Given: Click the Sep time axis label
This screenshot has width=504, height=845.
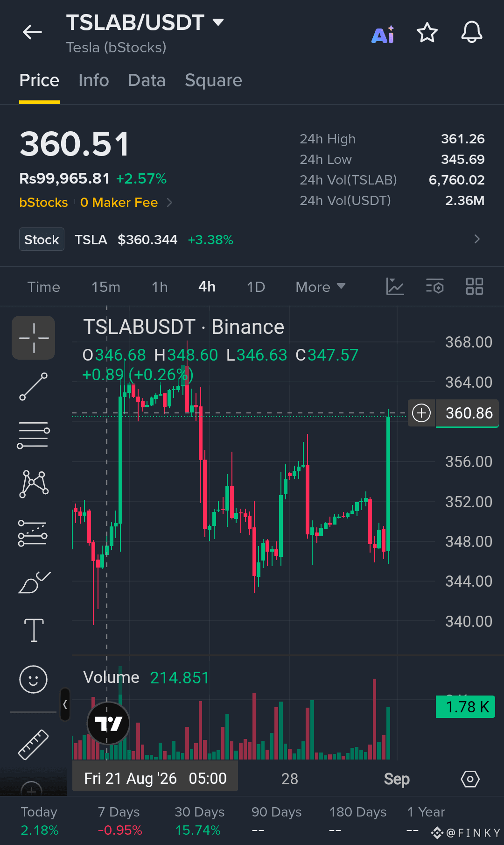Looking at the screenshot, I should 397,779.
